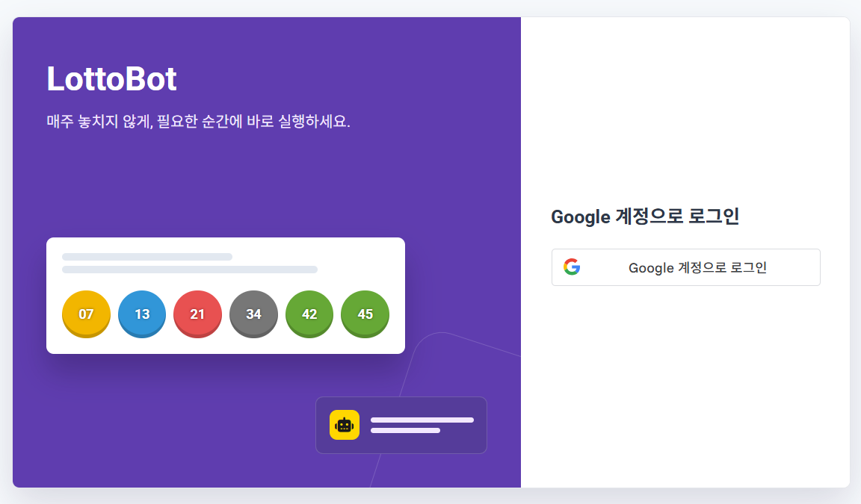The height and width of the screenshot is (504, 861).
Task: Click the yellow robot icon
Action: tap(345, 425)
